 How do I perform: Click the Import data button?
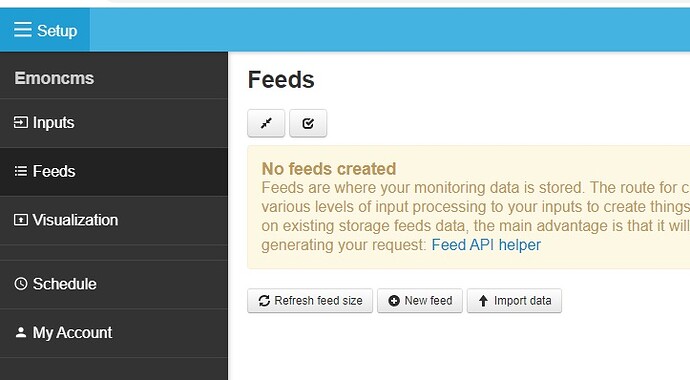(x=514, y=301)
